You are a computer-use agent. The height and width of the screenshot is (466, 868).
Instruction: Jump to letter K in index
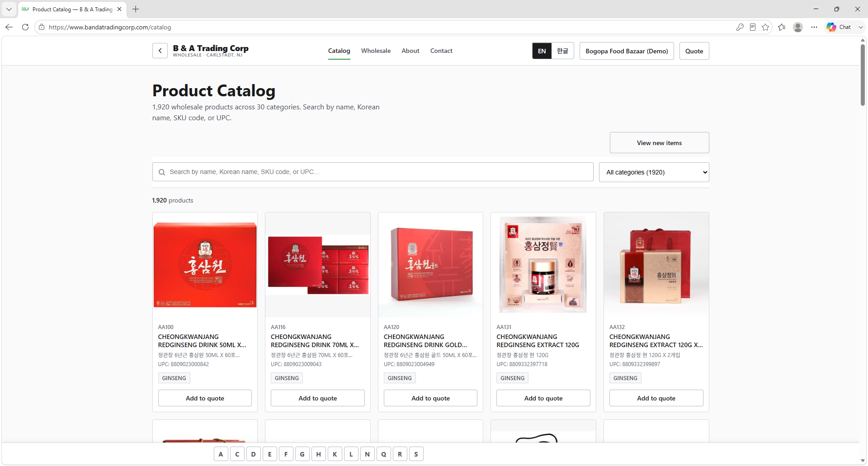pos(335,454)
